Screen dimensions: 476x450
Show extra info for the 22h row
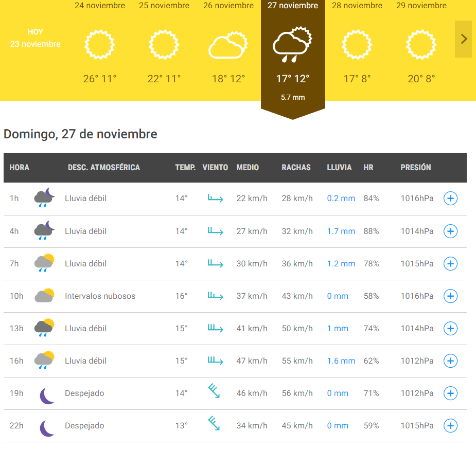point(450,426)
